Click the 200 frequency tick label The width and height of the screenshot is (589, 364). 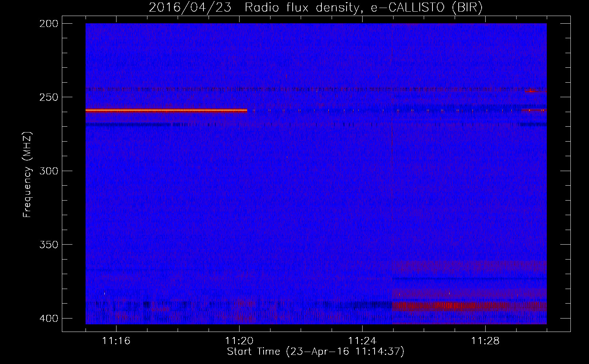(48, 24)
